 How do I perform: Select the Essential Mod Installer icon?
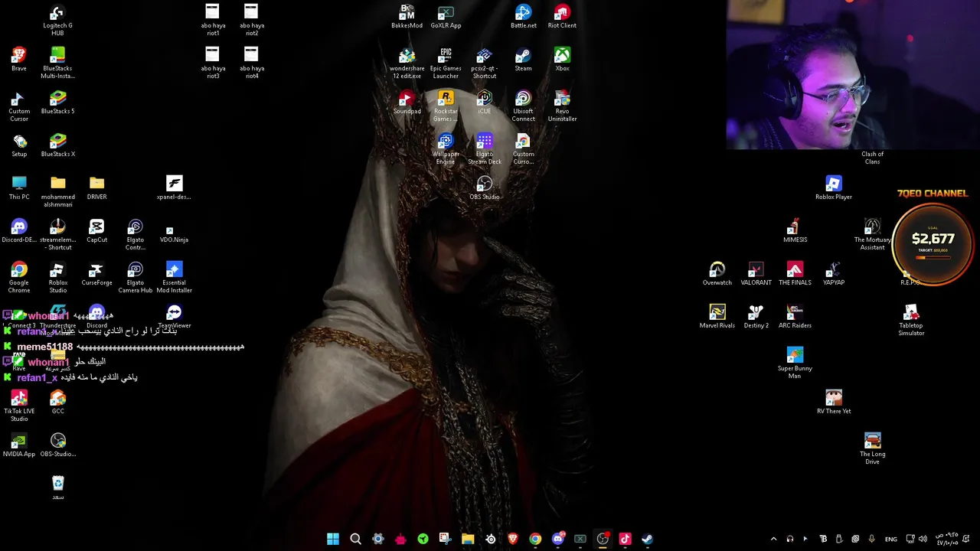click(174, 277)
